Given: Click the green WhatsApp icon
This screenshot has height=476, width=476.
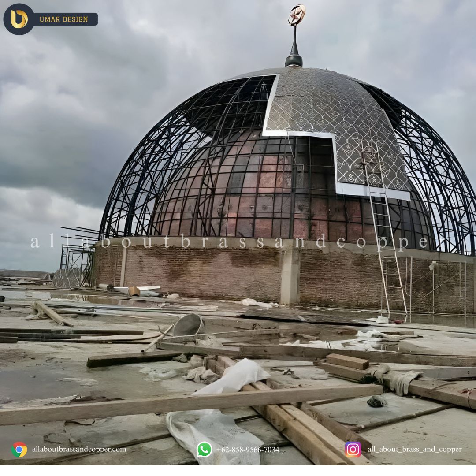Looking at the screenshot, I should pos(204,450).
